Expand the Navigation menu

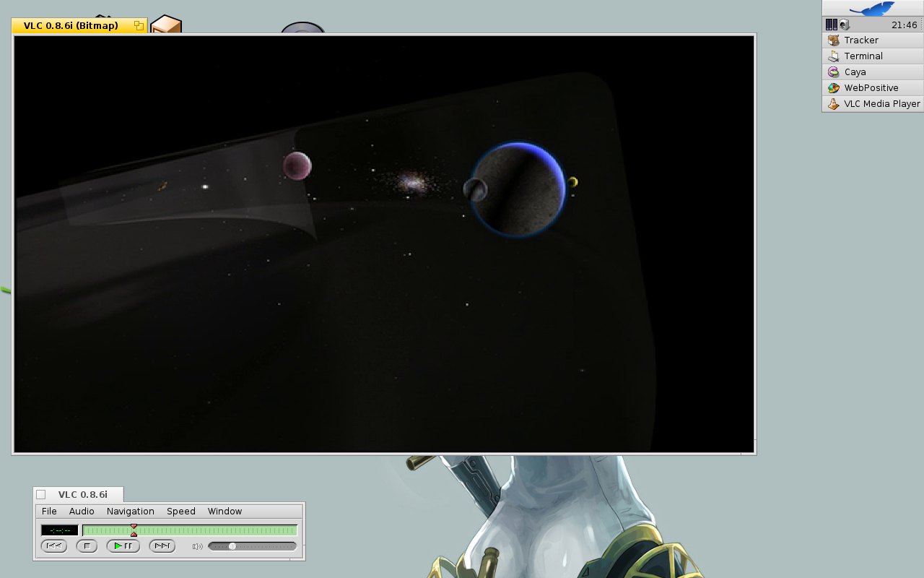pyautogui.click(x=130, y=511)
